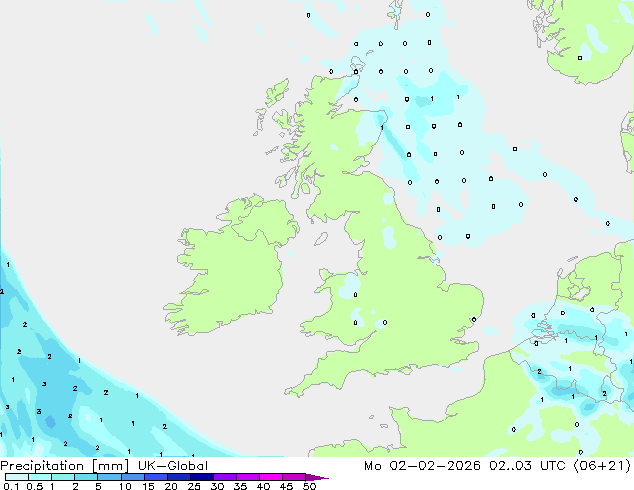The width and height of the screenshot is (634, 490).
Task: Pick legend color between 15 and 20
Action: coord(156,477)
